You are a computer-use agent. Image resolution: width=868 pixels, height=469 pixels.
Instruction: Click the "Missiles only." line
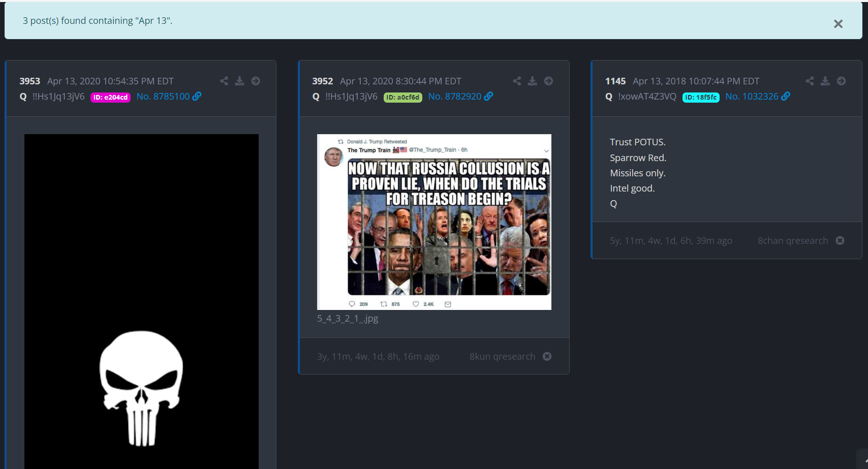[637, 173]
